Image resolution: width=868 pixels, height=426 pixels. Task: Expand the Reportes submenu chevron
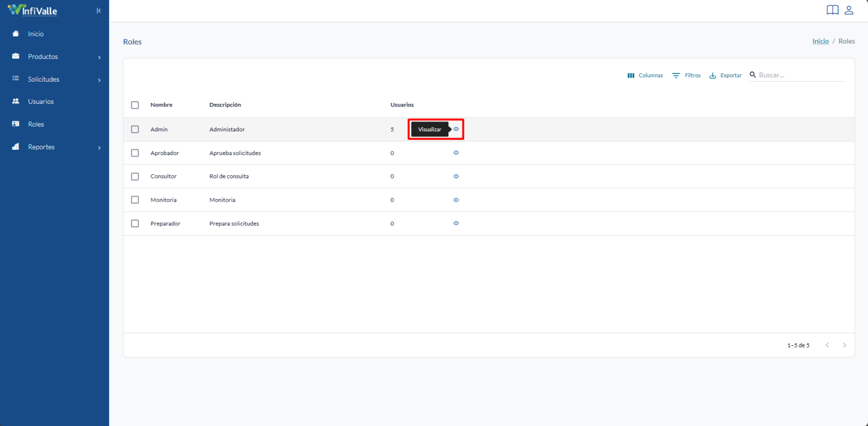click(99, 148)
